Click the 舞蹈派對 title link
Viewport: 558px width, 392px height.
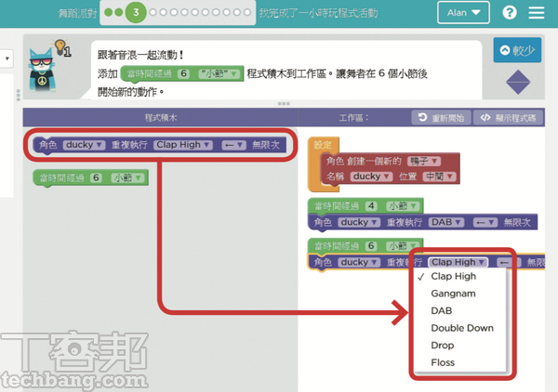(77, 14)
